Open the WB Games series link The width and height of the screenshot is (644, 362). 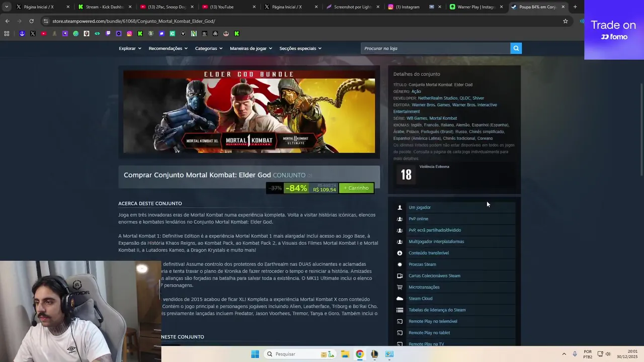tap(417, 118)
